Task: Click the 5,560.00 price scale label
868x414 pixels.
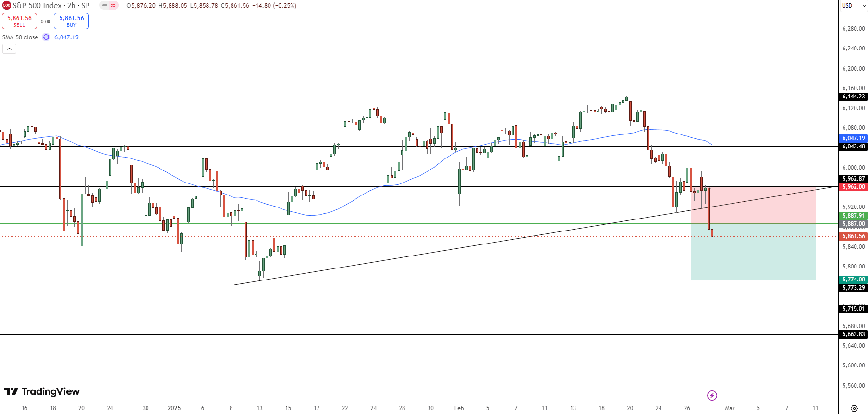Action: [x=854, y=385]
